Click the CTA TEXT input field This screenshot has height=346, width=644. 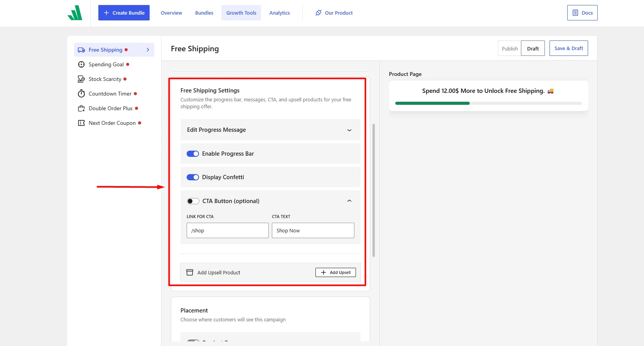[x=313, y=230]
